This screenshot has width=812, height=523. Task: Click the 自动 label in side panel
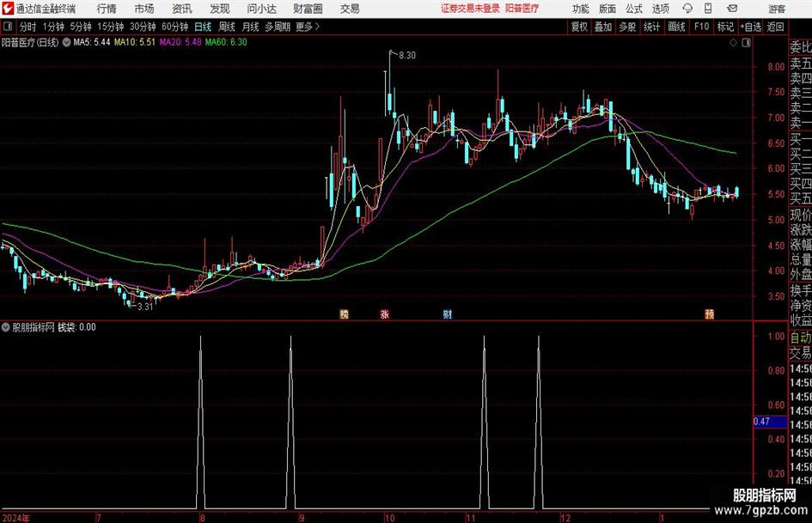[801, 338]
